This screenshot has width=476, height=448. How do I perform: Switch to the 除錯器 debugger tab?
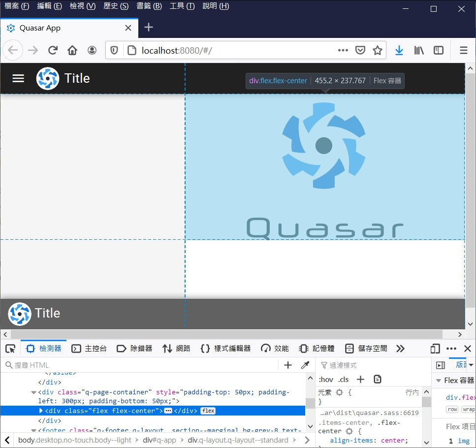134,349
